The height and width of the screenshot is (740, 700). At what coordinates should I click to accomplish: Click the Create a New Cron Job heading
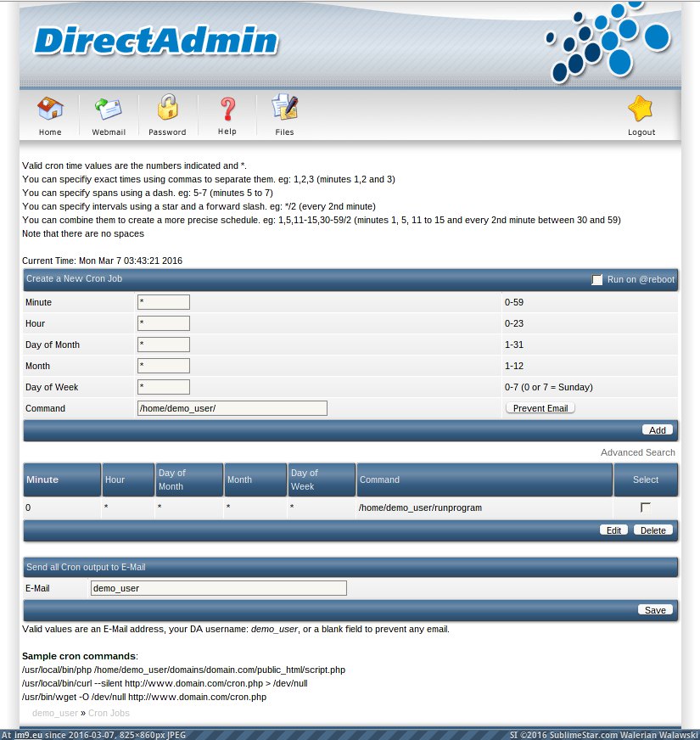[x=74, y=278]
